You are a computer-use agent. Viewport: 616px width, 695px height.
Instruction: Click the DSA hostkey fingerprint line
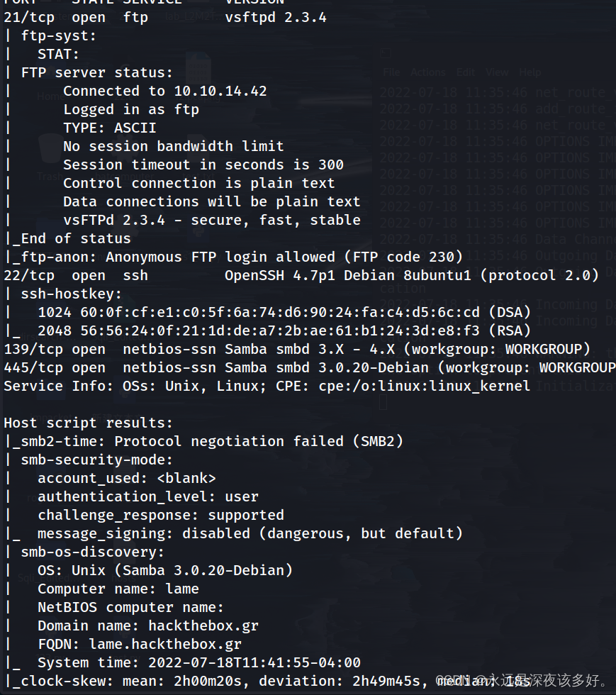[284, 312]
